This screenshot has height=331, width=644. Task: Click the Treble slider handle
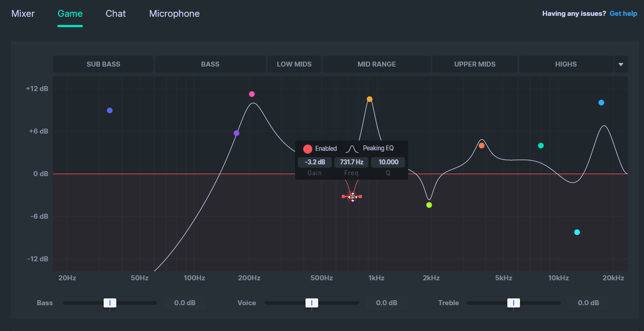click(513, 303)
